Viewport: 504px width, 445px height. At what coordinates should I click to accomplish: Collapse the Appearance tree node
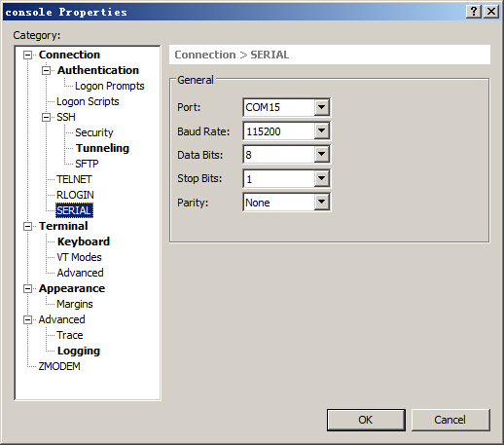click(28, 288)
